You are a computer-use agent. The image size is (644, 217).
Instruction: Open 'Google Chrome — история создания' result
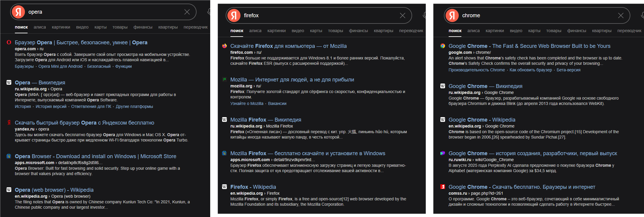pyautogui.click(x=533, y=153)
